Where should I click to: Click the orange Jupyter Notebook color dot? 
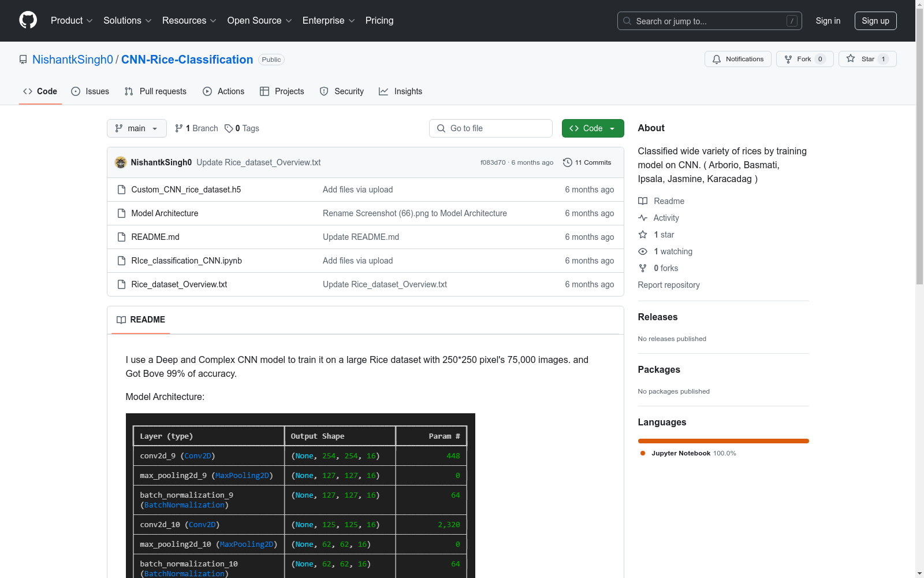643,453
